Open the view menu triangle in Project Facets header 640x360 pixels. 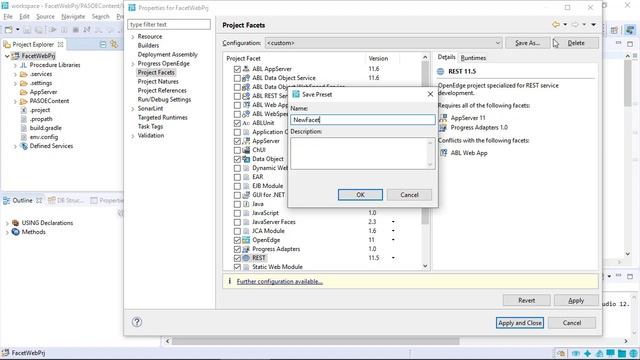click(593, 25)
